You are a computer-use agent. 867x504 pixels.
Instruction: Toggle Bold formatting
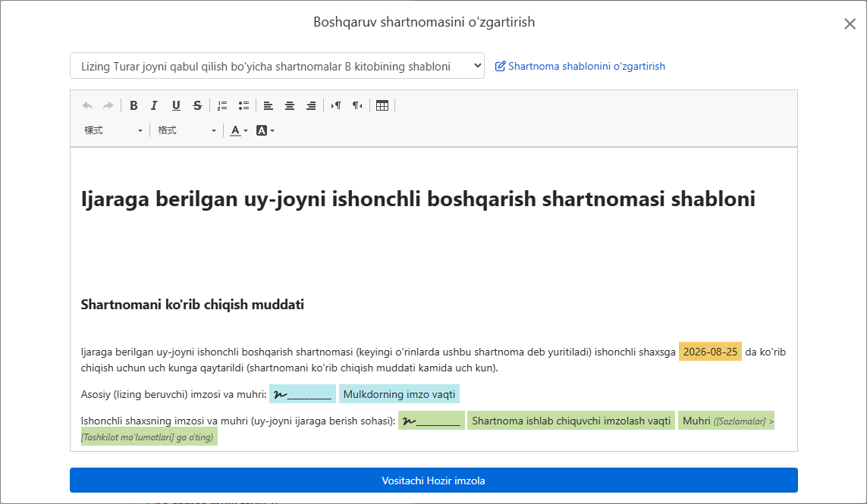click(x=134, y=105)
